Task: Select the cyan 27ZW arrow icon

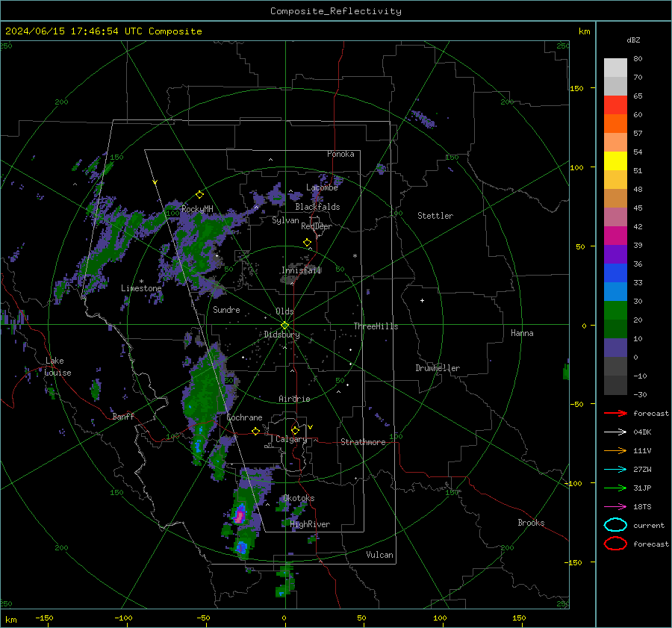Action: [615, 470]
